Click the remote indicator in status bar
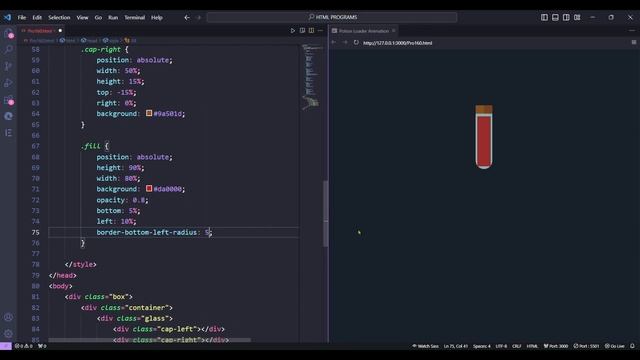 pos(6,346)
